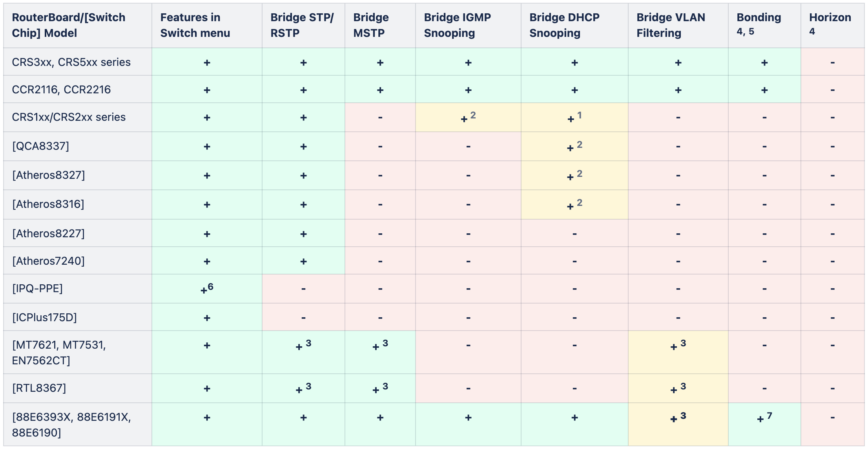The image size is (868, 451).
Task: Click footnote 2 in QCA8337 DHCP Snooping cell
Action: (580, 145)
